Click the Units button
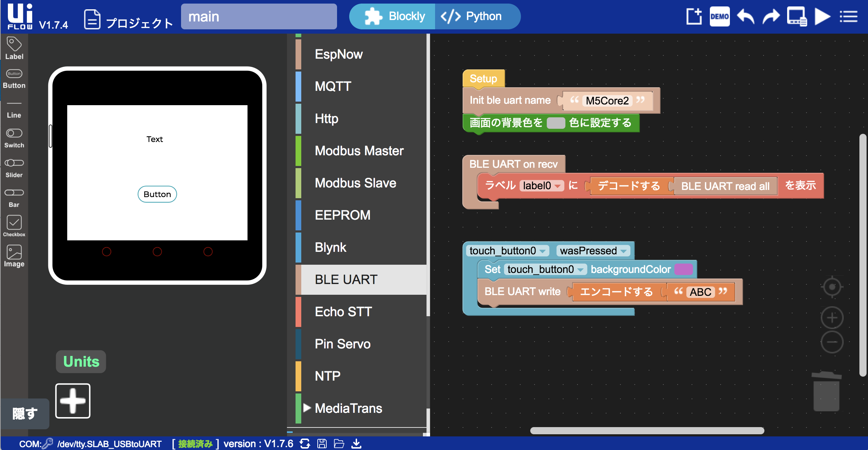Viewport: 868px width, 450px height. 81,362
